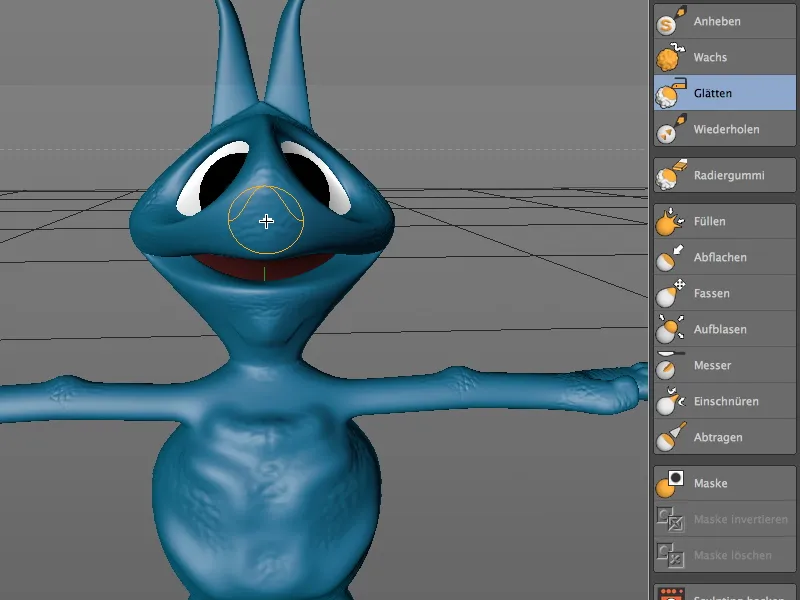Activate the Abflachen flatten tool
The width and height of the screenshot is (800, 600).
point(710,257)
